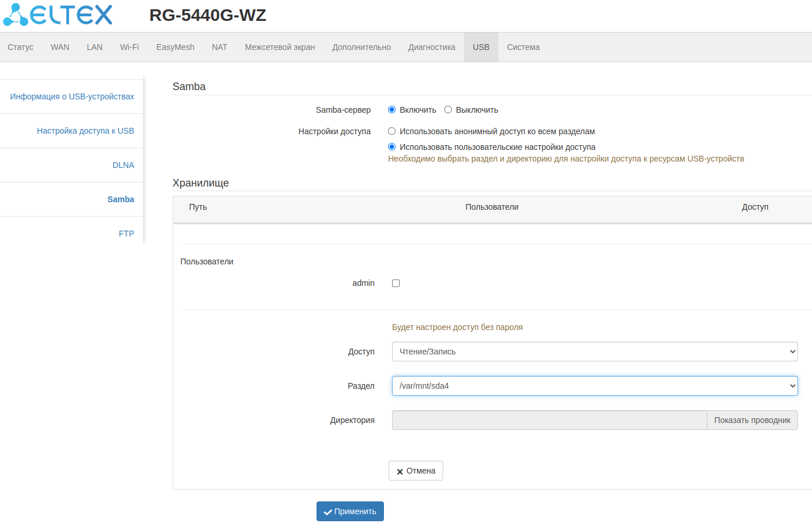Go to the Диагностика tab
812x527 pixels.
(x=432, y=47)
